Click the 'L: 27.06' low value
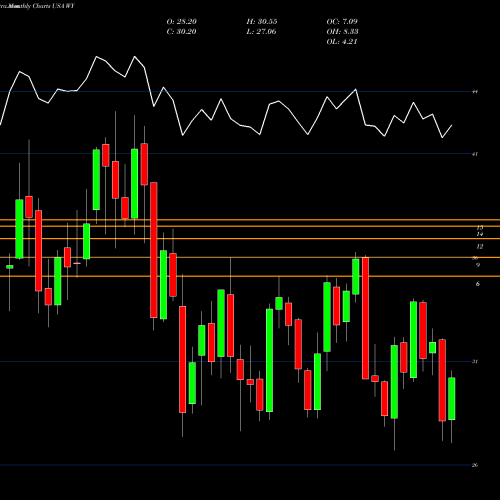Viewport: 500px width, 500px height. pos(262,32)
